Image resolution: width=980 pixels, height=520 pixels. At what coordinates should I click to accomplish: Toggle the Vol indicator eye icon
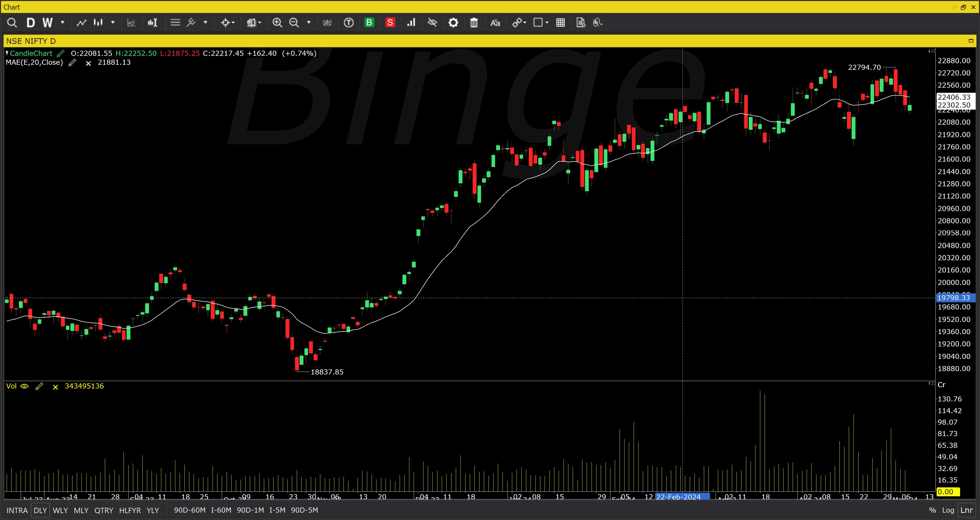[x=24, y=386]
